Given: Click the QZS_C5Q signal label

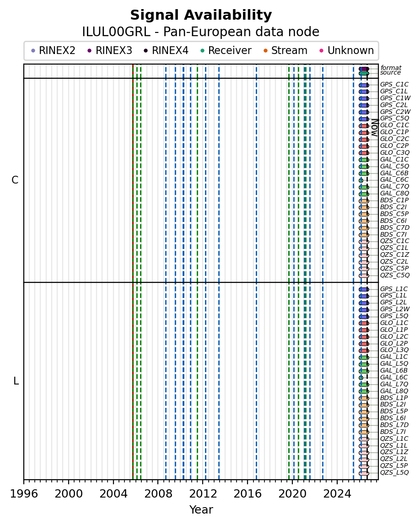Looking at the screenshot, I should (395, 275).
